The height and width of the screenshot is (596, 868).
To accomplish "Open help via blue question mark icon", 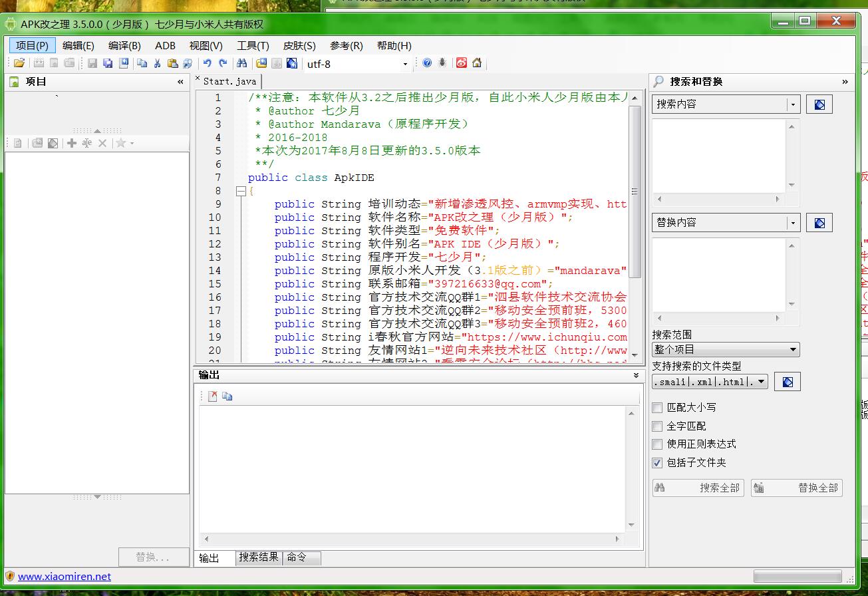I will pyautogui.click(x=427, y=63).
